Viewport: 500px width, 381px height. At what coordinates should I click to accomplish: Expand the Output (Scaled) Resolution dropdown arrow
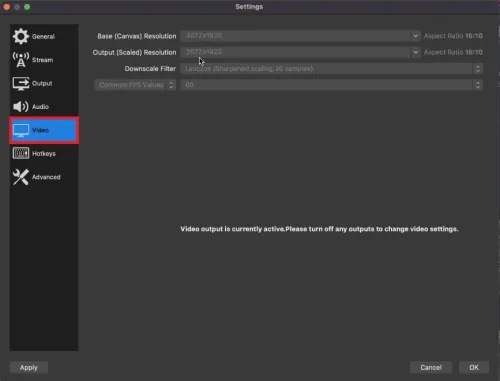click(x=415, y=52)
